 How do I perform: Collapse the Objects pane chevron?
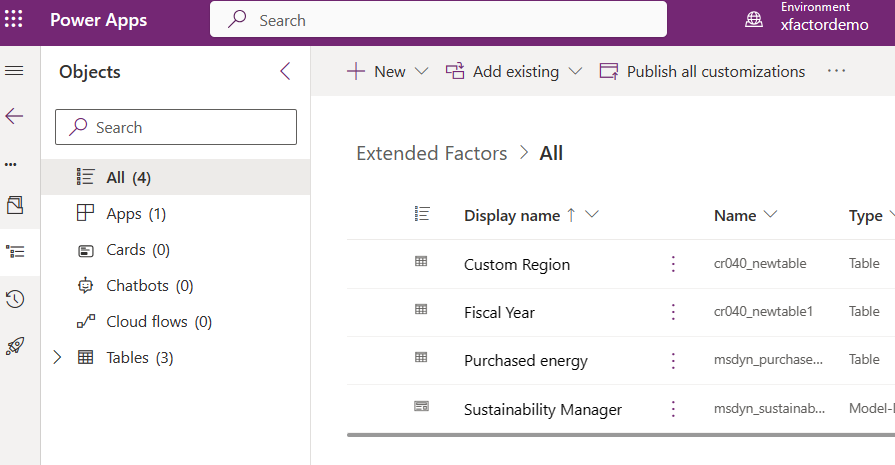point(285,71)
